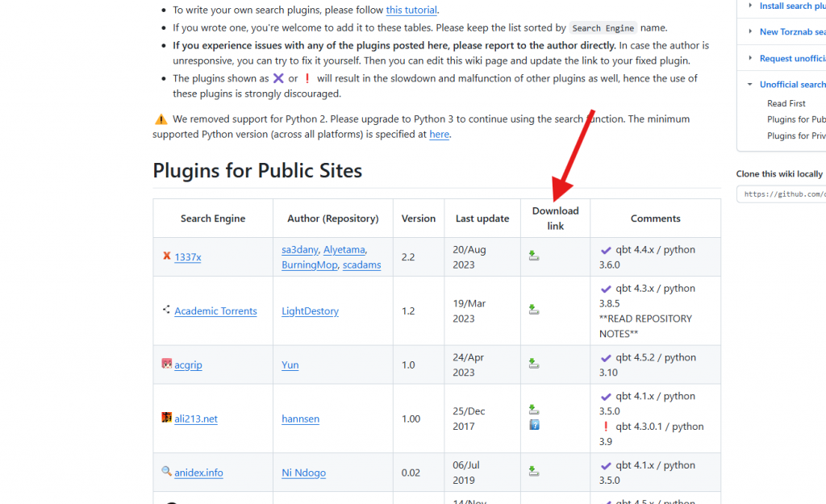The width and height of the screenshot is (826, 504).
Task: Jump to 'Plugins for Priv…' sidebar entry
Action: tap(796, 135)
